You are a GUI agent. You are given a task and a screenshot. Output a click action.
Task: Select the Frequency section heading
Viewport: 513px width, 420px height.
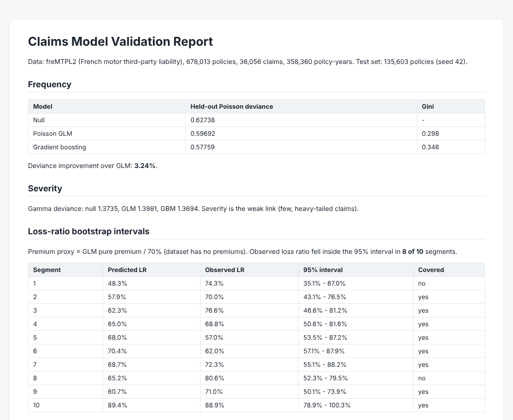click(50, 84)
